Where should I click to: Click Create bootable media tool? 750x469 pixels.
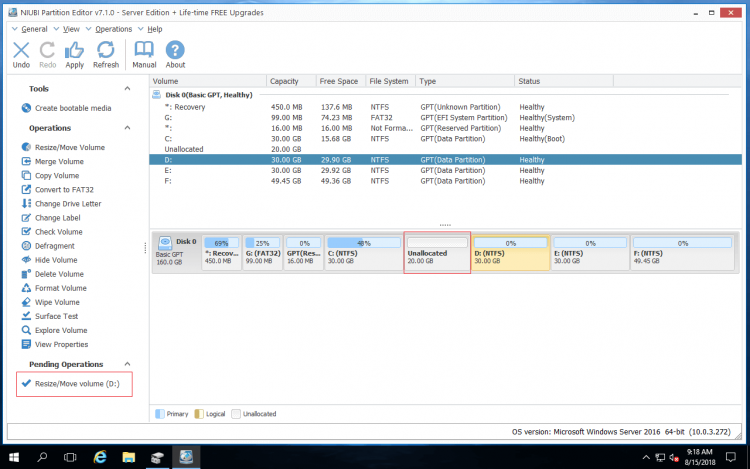(73, 108)
